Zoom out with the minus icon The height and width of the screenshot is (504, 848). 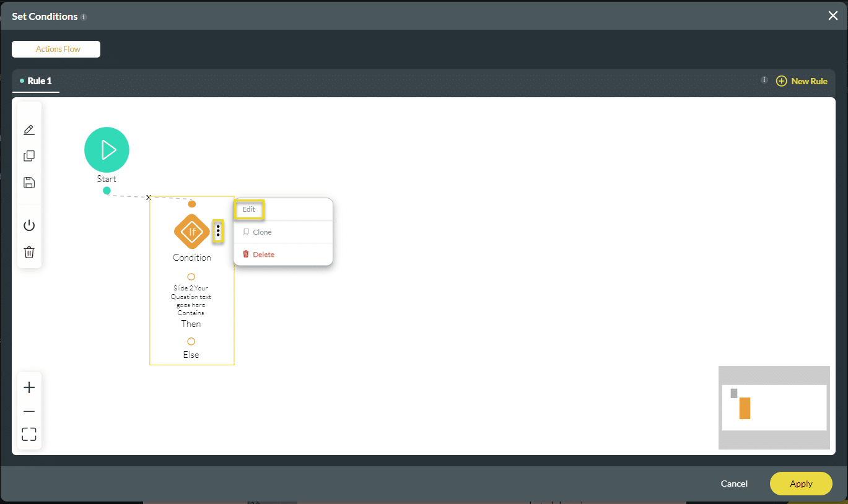point(29,412)
